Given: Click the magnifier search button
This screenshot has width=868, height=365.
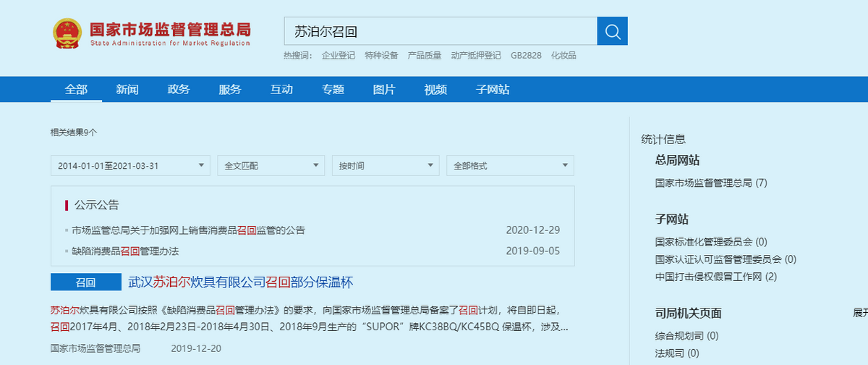Looking at the screenshot, I should coord(612,31).
